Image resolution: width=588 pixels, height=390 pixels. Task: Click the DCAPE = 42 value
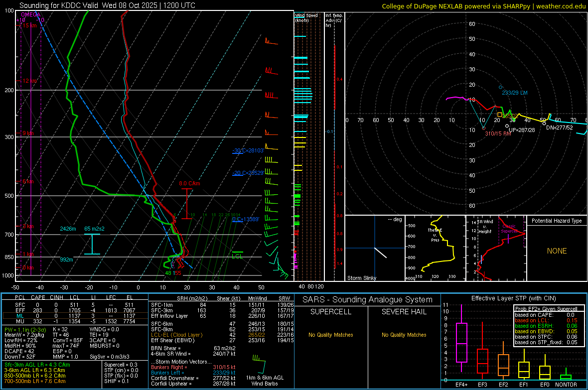point(19,351)
